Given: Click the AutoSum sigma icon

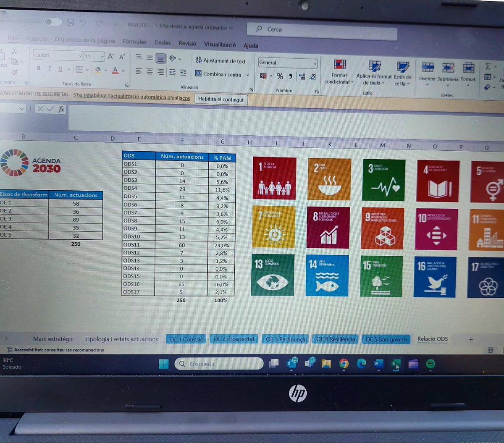Looking at the screenshot, I should click(x=488, y=66).
